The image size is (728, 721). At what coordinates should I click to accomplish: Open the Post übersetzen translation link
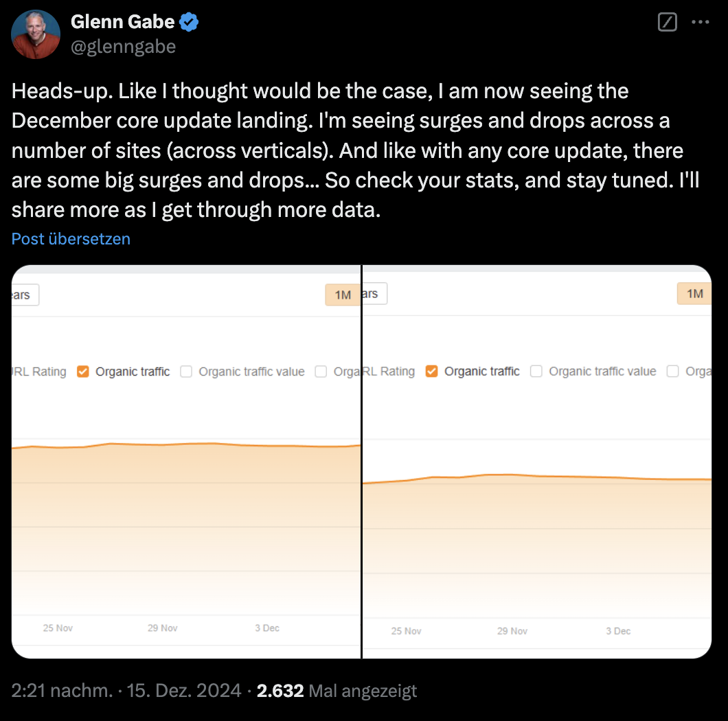pos(70,238)
